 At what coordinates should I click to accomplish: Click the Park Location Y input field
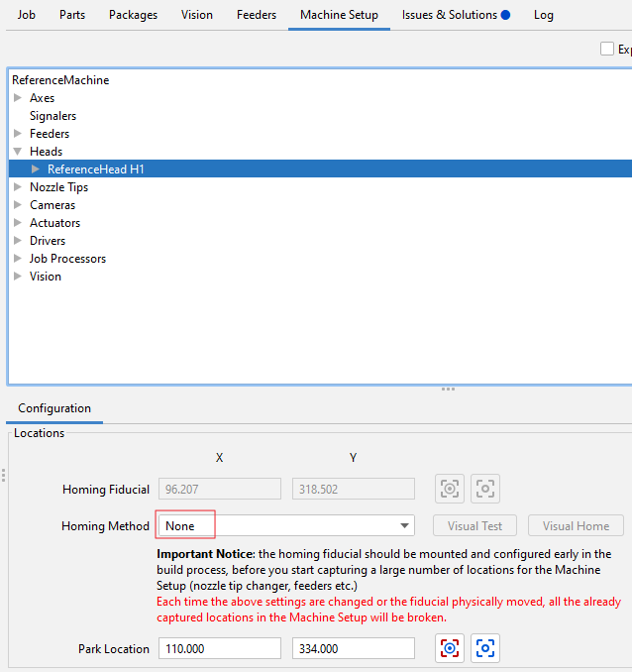(353, 648)
